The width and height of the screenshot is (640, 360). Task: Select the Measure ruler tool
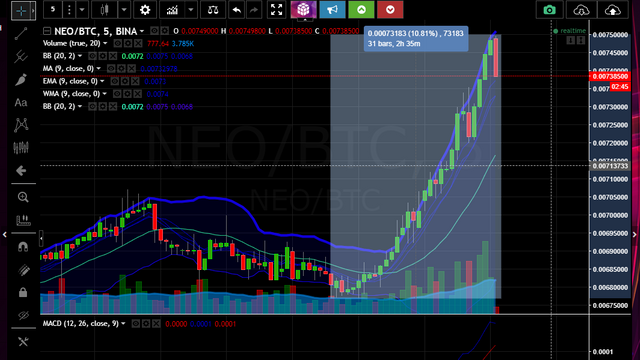[23, 220]
